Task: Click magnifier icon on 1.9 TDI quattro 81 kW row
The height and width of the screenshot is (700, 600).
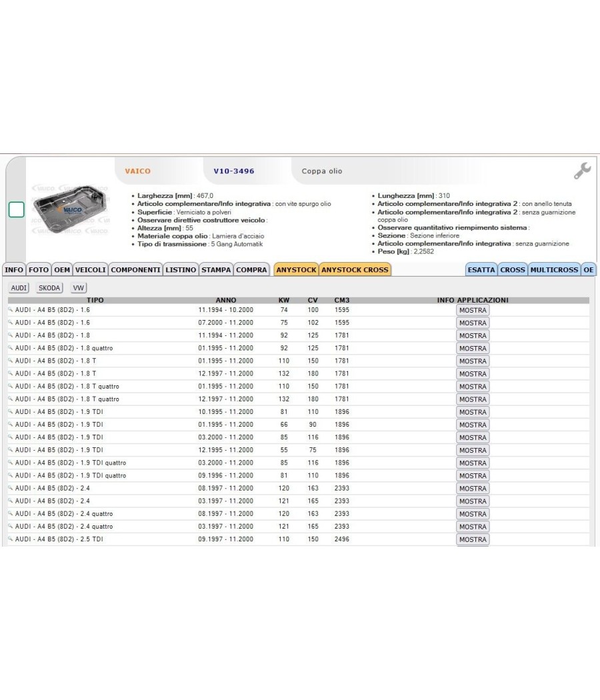Action: tap(11, 475)
